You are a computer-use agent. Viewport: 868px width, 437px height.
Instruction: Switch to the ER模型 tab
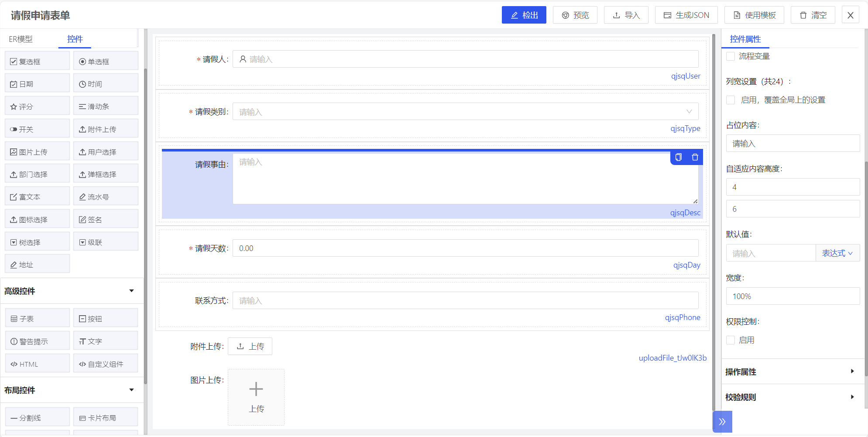click(x=21, y=39)
